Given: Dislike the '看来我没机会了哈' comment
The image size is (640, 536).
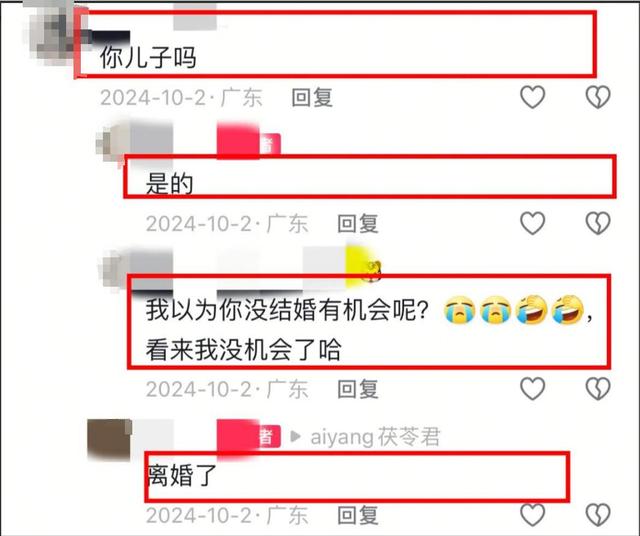Looking at the screenshot, I should tap(598, 389).
